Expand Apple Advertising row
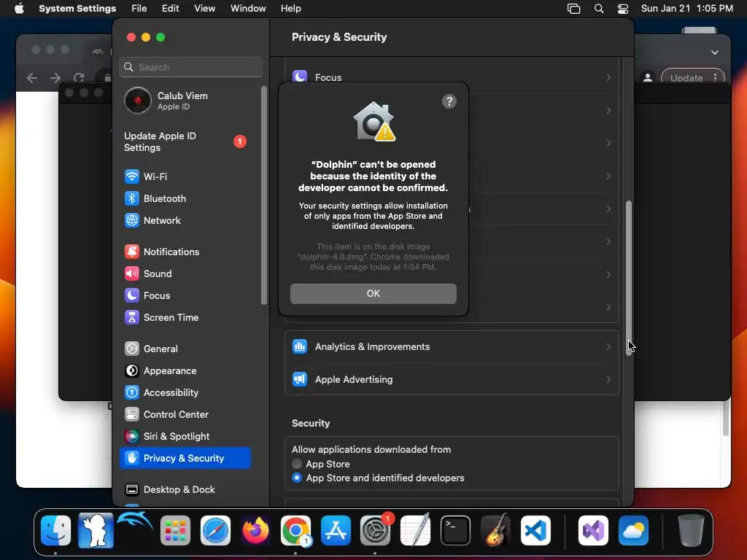 tap(451, 379)
